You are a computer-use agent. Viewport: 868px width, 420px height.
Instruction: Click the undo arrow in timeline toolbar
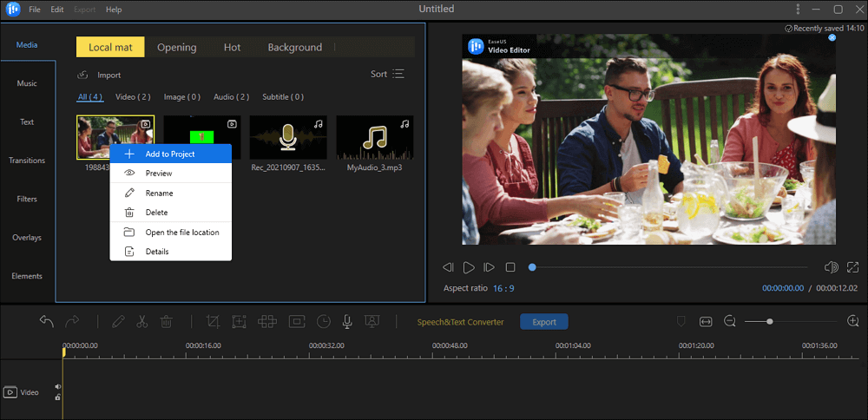coord(47,321)
